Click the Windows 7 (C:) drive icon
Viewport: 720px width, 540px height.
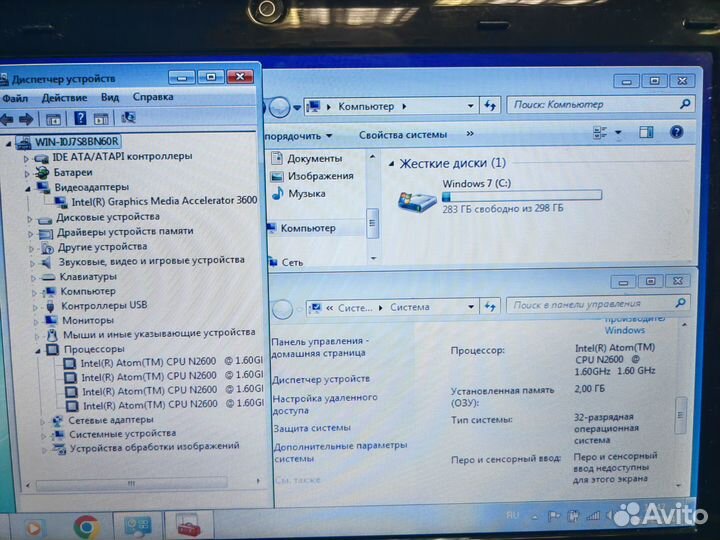coord(416,202)
